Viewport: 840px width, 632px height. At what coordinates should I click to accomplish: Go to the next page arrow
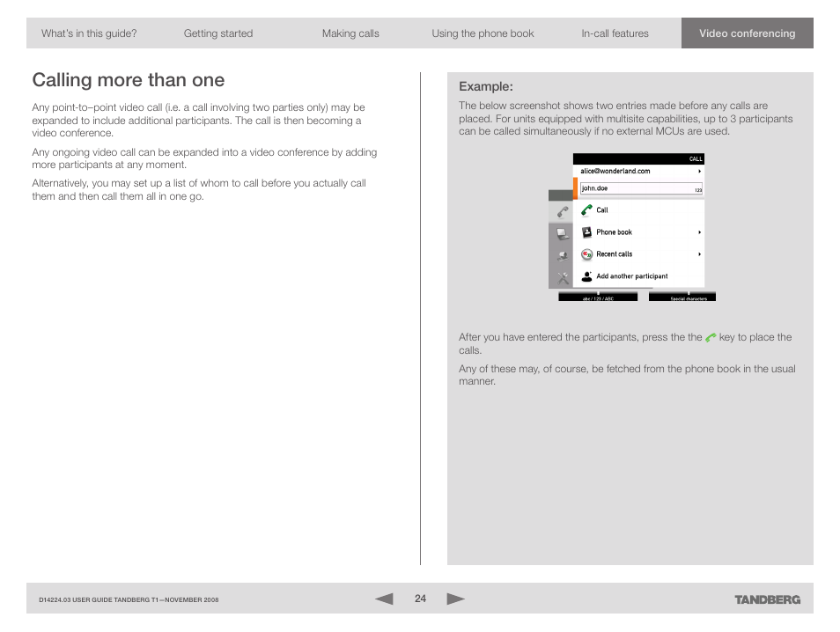(x=455, y=599)
